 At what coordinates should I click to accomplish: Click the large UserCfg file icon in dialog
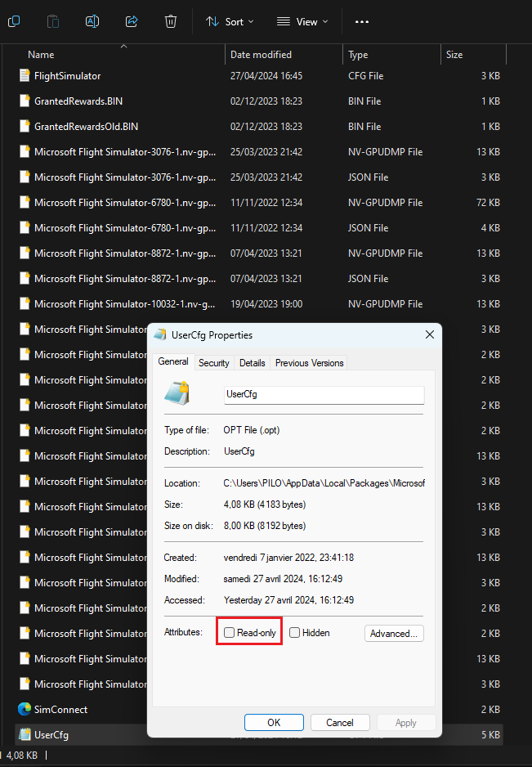click(177, 393)
